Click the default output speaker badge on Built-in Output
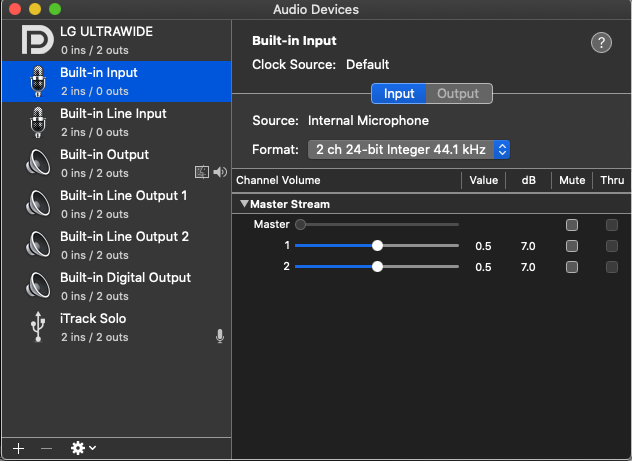Screen dimensions: 632x461 click(220, 172)
